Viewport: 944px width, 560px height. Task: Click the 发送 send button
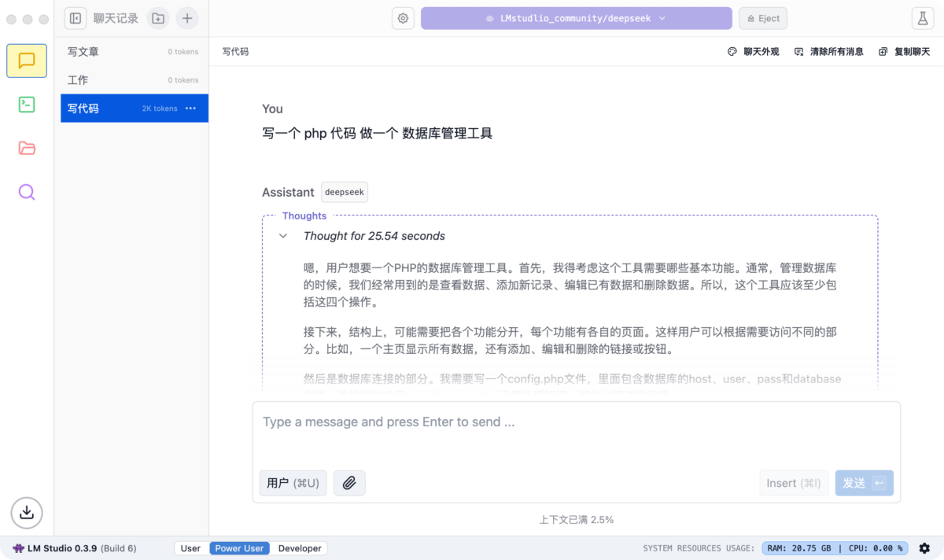click(864, 483)
